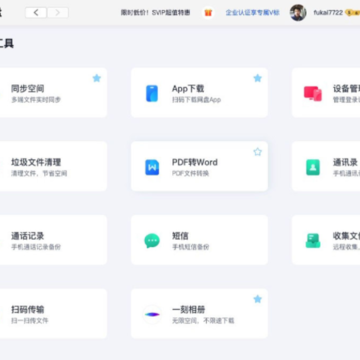Click the 手机通话记录备份 description
This screenshot has width=360, height=360.
pos(36,247)
